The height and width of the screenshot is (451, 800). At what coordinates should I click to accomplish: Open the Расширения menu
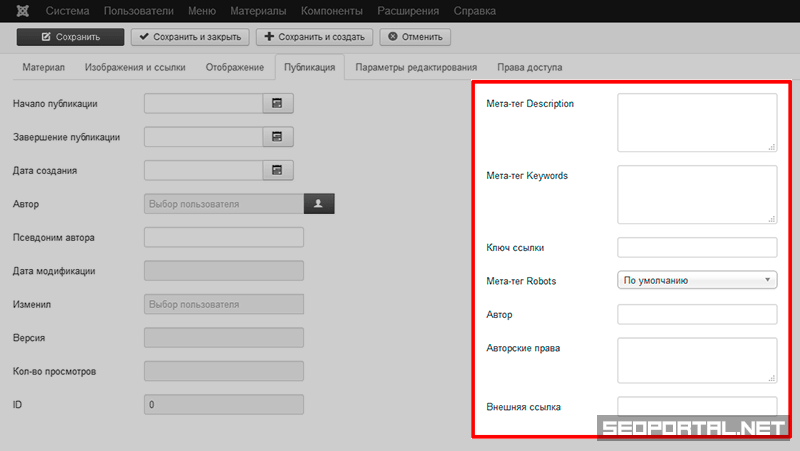[x=406, y=11]
